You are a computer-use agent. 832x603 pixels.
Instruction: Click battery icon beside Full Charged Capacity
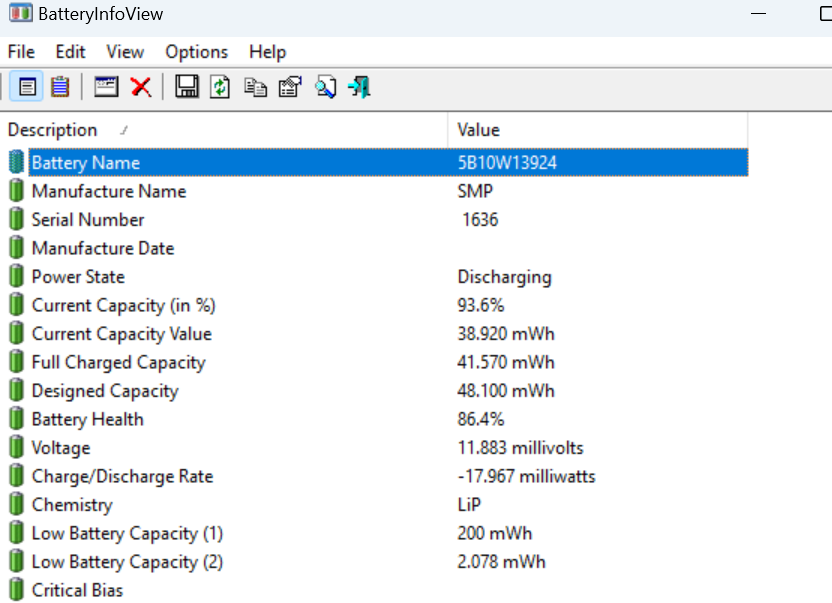click(x=16, y=361)
